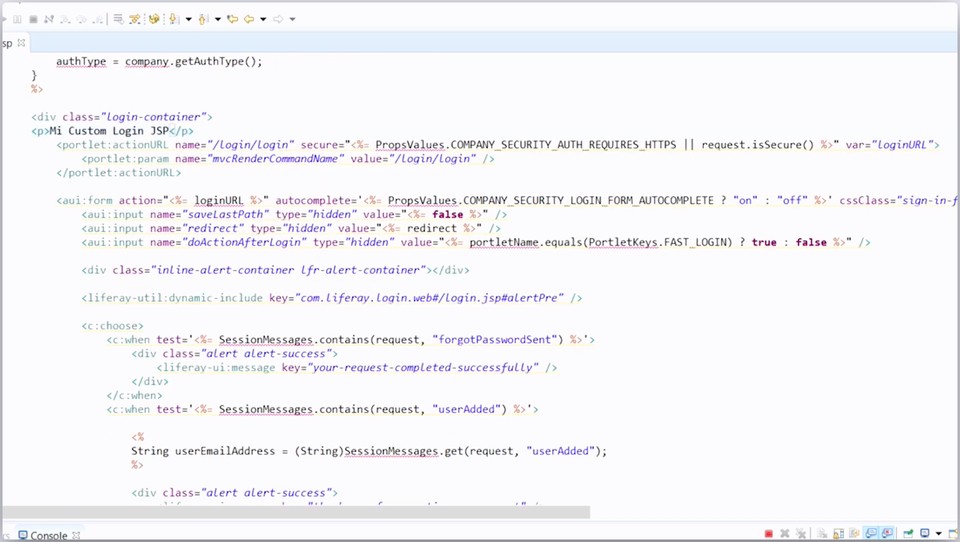The image size is (960, 542).
Task: Toggle the console Word Wrap icon
Action: 854,534
